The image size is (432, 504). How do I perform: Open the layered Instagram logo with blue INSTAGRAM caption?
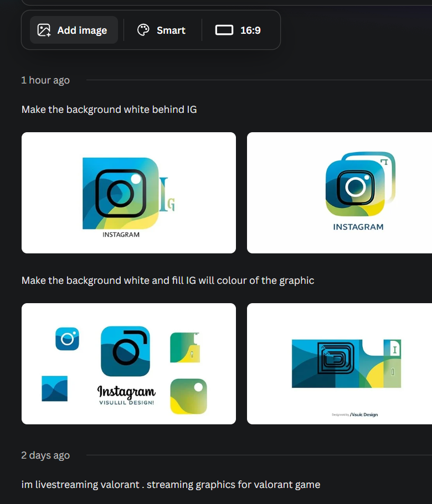[x=340, y=193]
